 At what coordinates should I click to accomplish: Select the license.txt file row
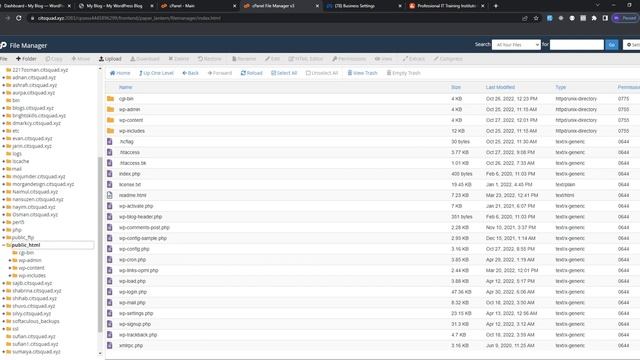coord(372,184)
